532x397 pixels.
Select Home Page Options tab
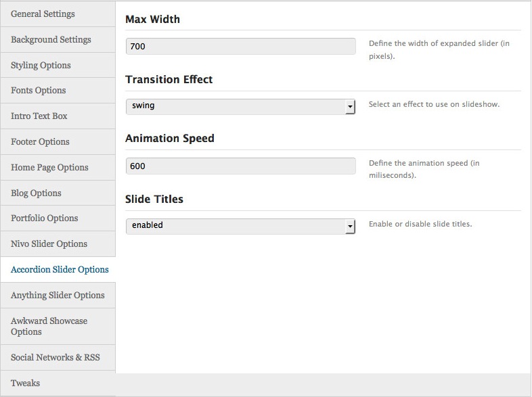tap(49, 168)
